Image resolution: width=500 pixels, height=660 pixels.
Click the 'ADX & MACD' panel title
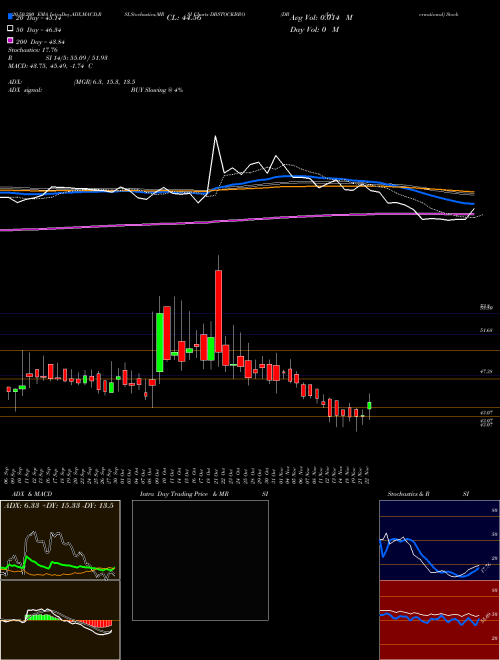tap(32, 494)
